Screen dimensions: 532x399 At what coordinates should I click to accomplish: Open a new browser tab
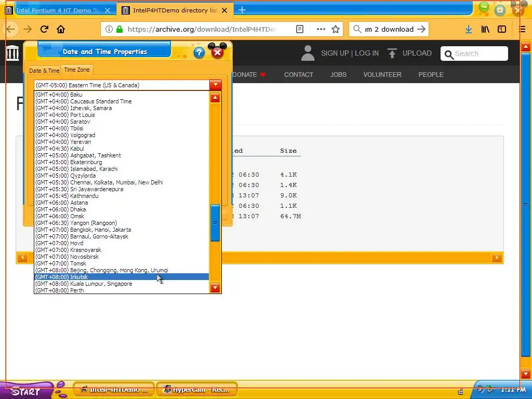[242, 10]
